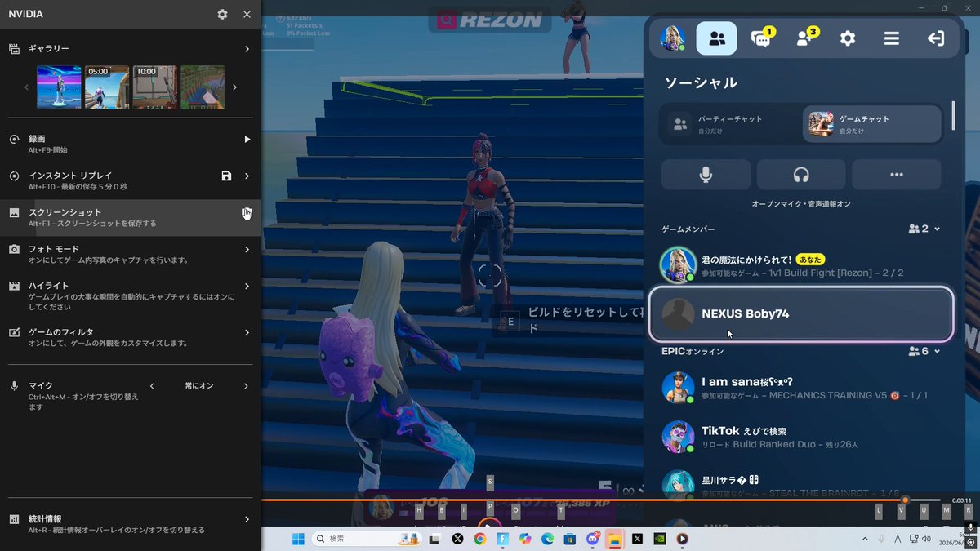The width and height of the screenshot is (980, 551).
Task: Expand インスタント リプレイ options chevron
Action: tap(247, 176)
